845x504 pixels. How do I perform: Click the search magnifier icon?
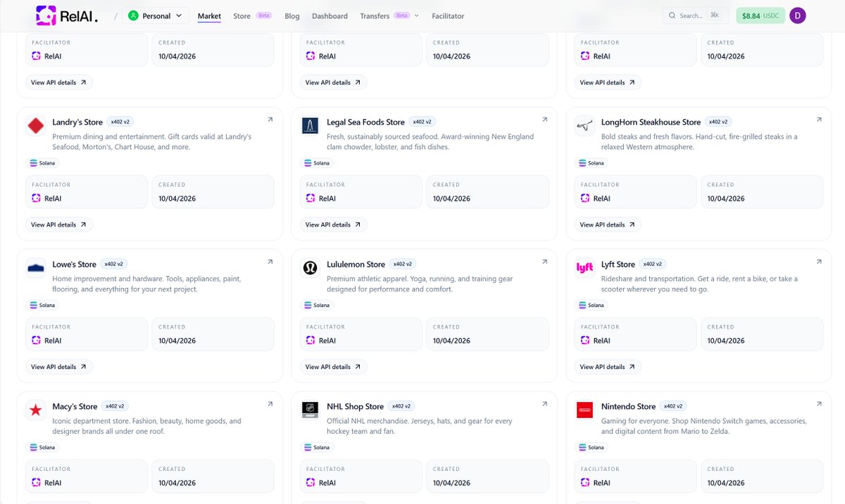click(x=672, y=15)
